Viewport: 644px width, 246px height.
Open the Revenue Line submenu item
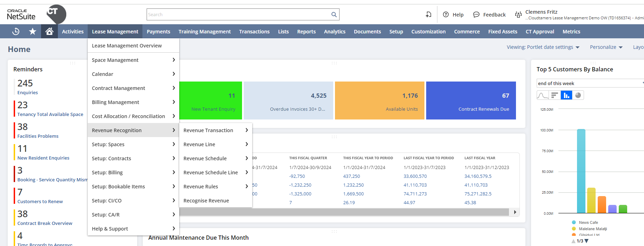(x=216, y=144)
